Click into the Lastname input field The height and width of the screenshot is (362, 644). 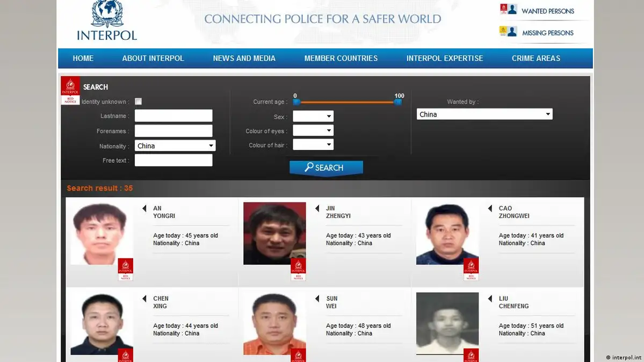pos(173,116)
